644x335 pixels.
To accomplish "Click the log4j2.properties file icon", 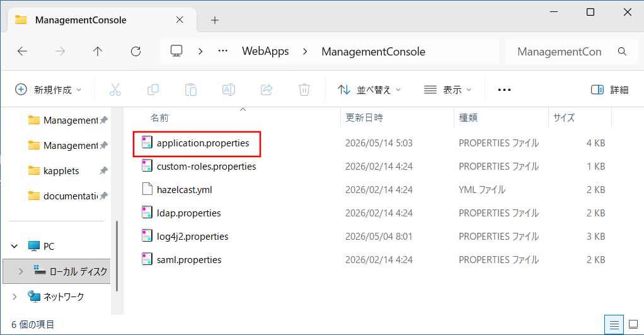I will (147, 235).
